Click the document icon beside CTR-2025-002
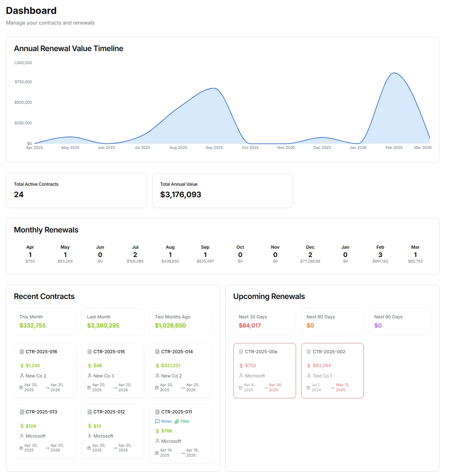 (309, 352)
